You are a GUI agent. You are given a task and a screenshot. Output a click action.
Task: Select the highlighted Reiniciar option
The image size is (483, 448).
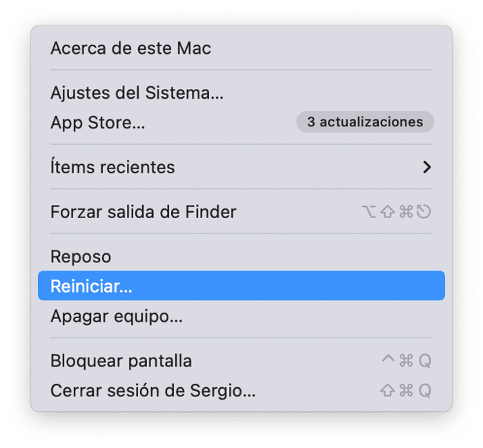point(91,286)
